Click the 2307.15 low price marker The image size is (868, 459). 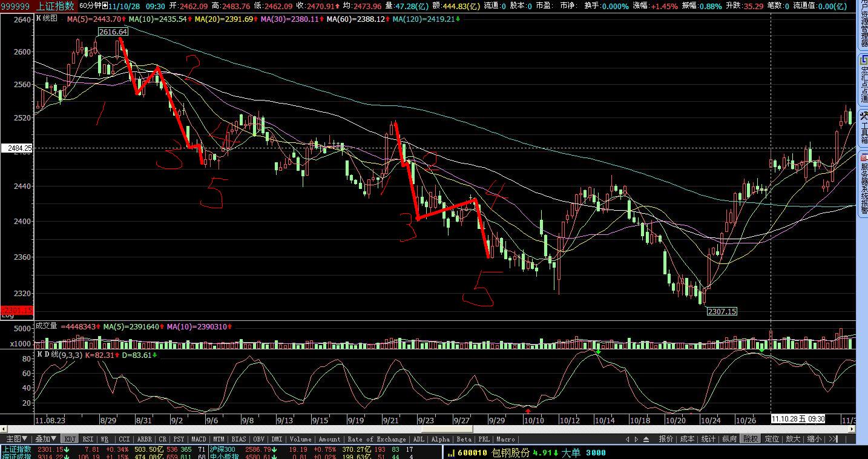coord(722,311)
